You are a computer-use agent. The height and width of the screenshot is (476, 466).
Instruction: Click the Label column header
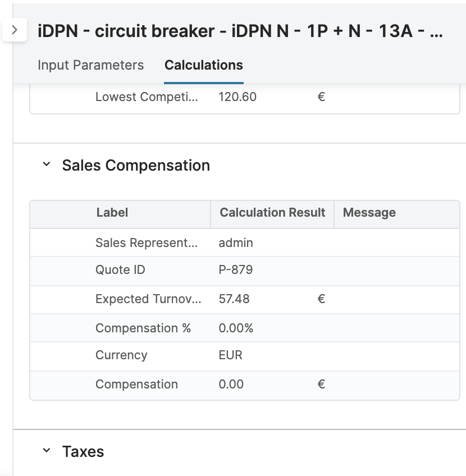112,213
